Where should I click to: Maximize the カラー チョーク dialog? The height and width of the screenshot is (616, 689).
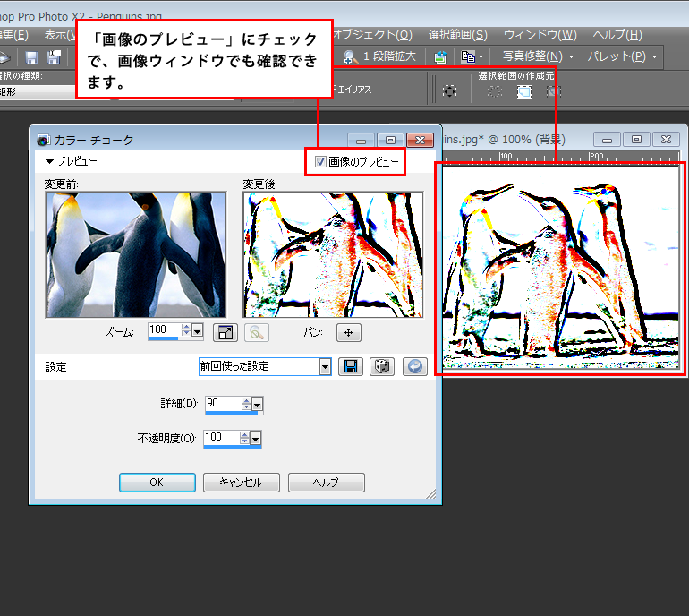tap(390, 141)
